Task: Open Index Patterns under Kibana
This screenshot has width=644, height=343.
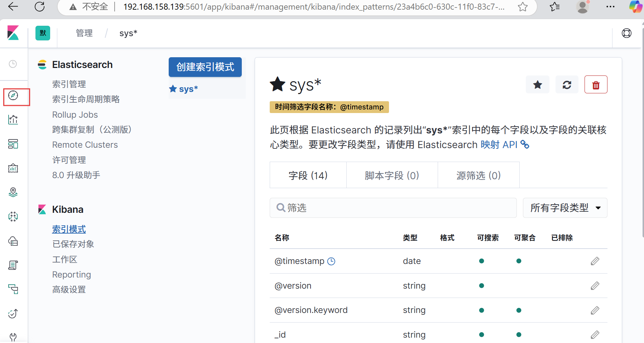Action: tap(69, 229)
